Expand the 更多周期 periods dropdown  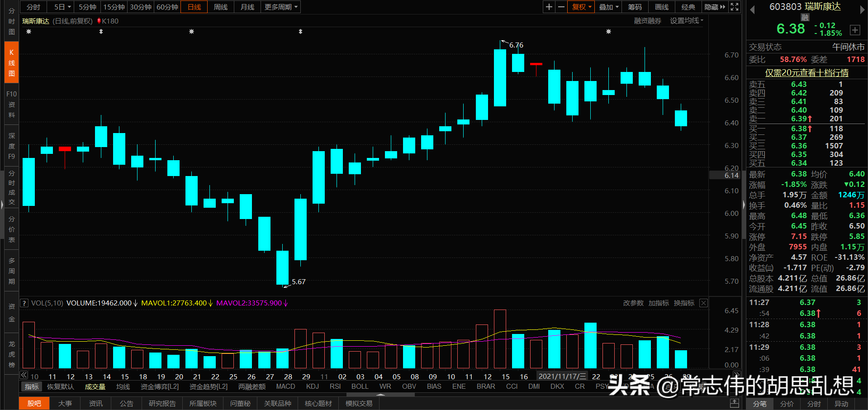pyautogui.click(x=278, y=7)
